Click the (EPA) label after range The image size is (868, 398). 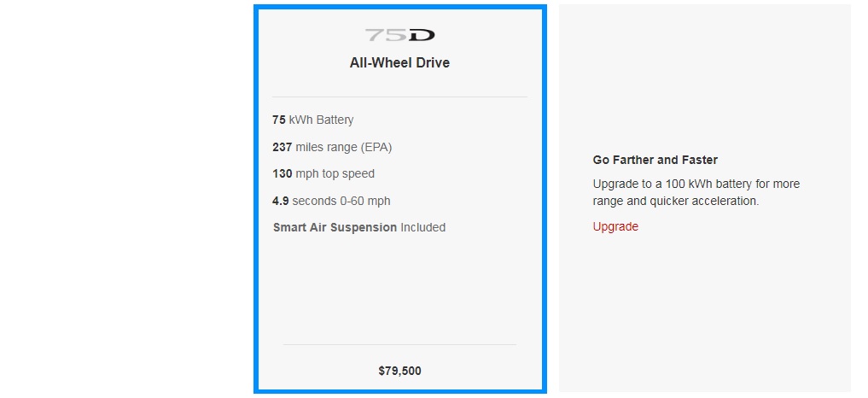click(x=376, y=147)
